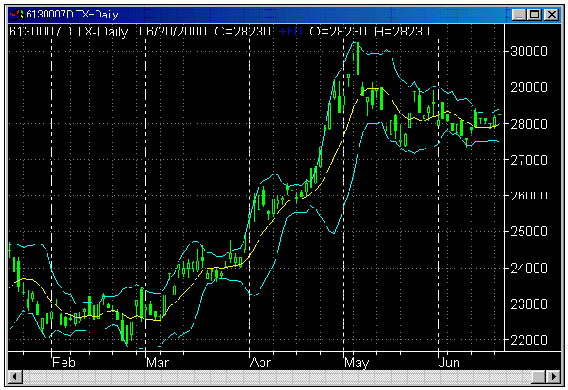The height and width of the screenshot is (390, 568).
Task: Minimize the chart window
Action: (x=519, y=14)
